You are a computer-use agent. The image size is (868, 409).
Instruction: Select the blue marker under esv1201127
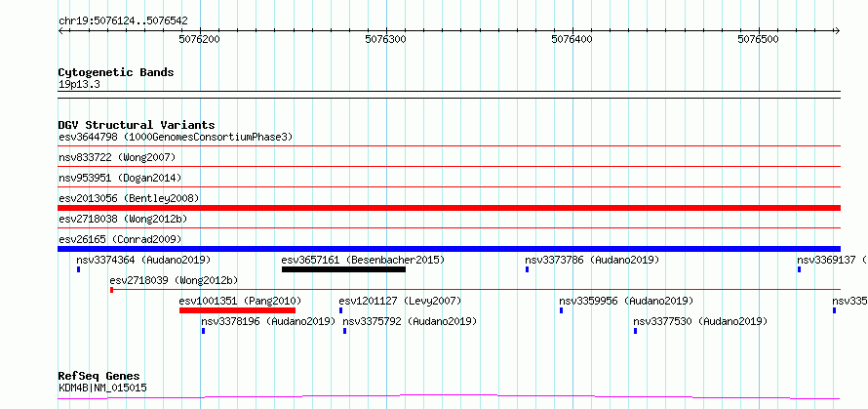point(341,310)
